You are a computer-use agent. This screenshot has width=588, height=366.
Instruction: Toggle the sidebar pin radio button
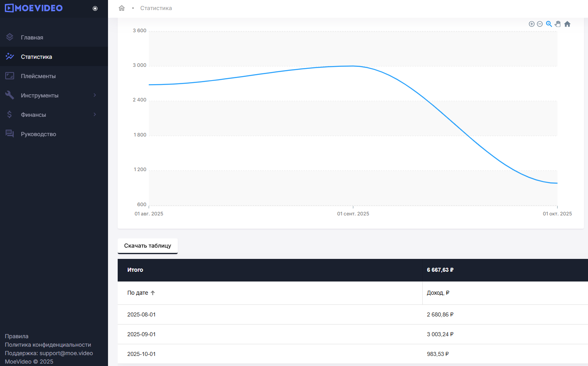click(95, 8)
